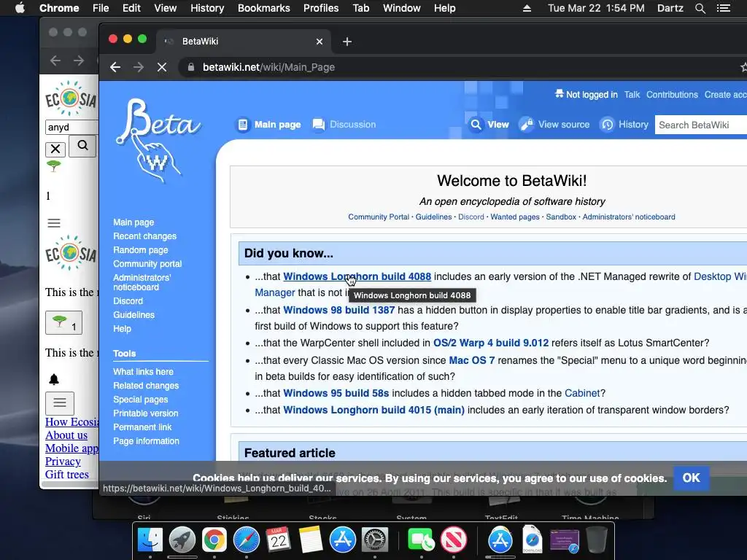This screenshot has height=560, width=747.
Task: Open Privacy link in Ecosia window
Action: [63, 461]
